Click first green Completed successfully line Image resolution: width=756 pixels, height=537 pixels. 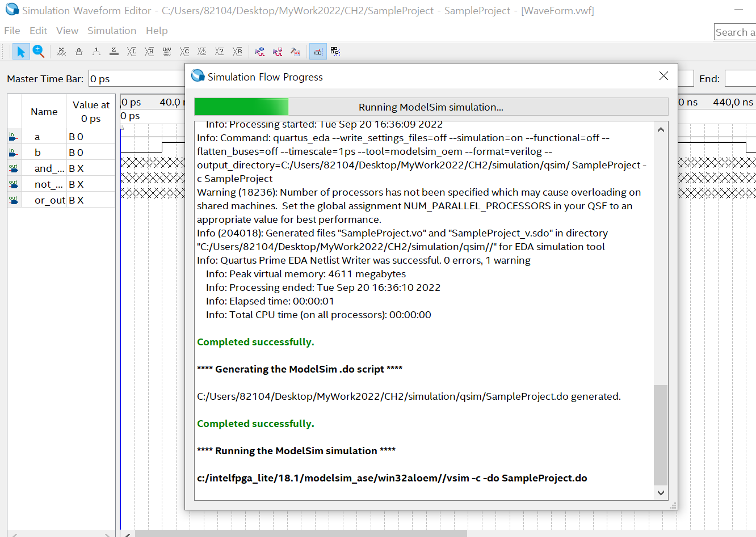pyautogui.click(x=255, y=342)
